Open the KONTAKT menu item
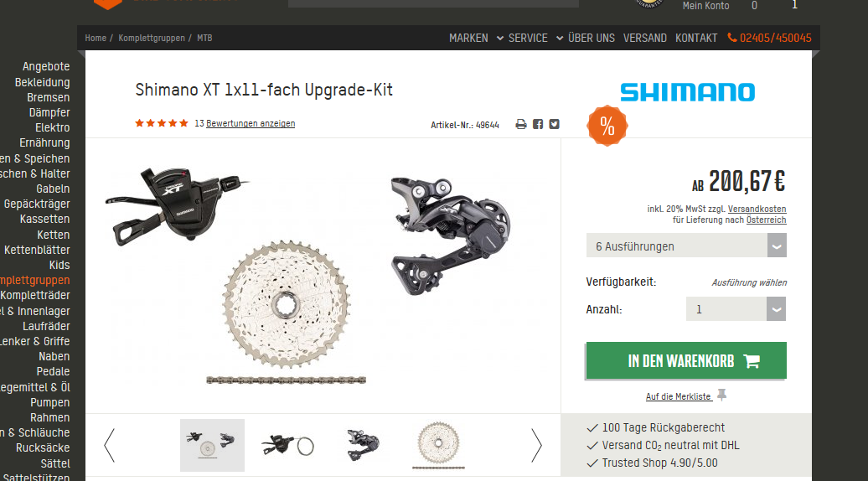This screenshot has height=481, width=868. pyautogui.click(x=696, y=39)
